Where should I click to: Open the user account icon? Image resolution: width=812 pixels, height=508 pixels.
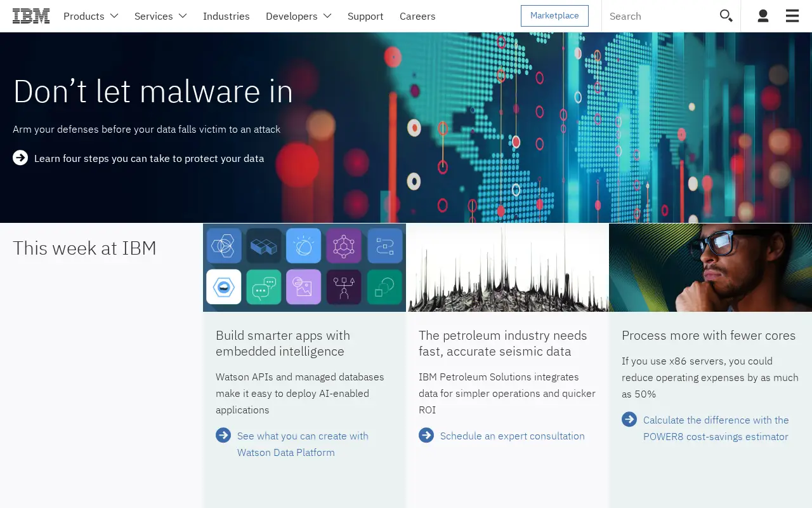click(x=763, y=16)
